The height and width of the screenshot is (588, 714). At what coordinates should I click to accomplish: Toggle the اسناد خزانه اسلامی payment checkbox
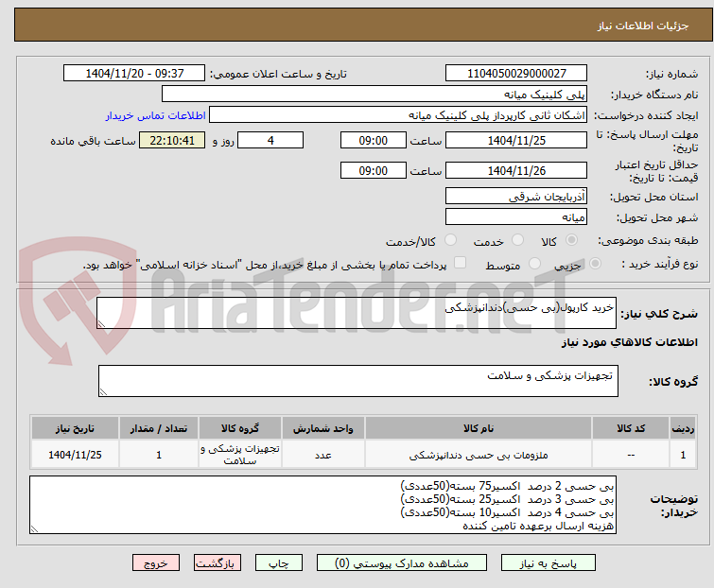click(461, 263)
